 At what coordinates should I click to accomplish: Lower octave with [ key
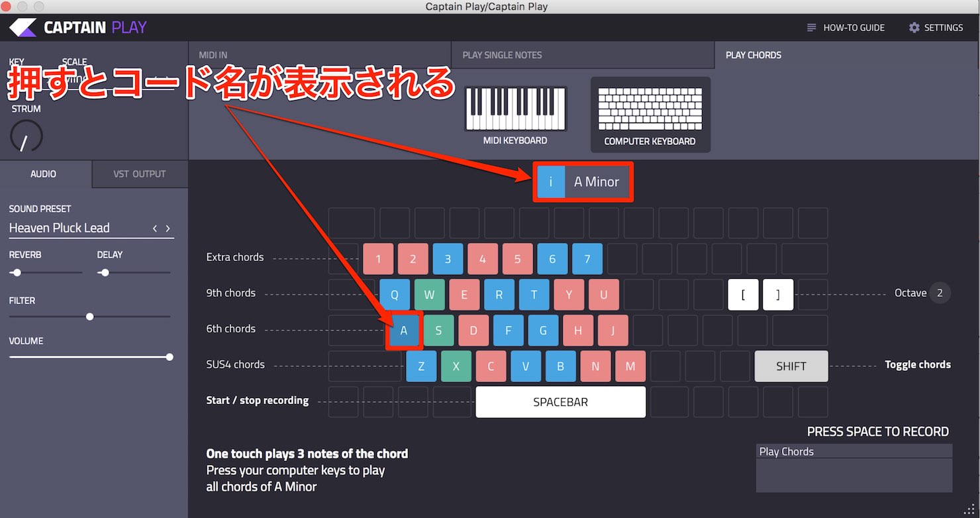[744, 295]
